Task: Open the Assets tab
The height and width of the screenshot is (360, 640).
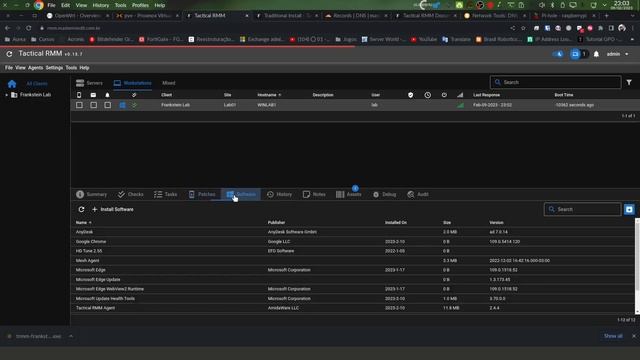Action: click(x=349, y=194)
